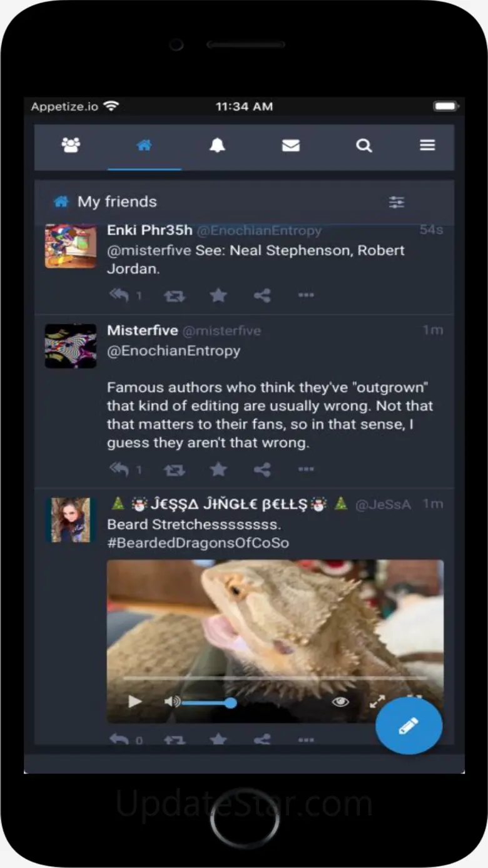Share Misterfive's post
This screenshot has width=488, height=868.
click(262, 469)
